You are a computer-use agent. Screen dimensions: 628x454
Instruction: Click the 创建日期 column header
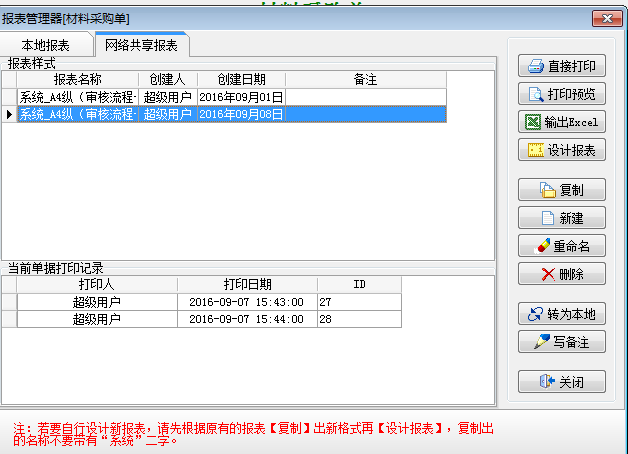click(241, 79)
